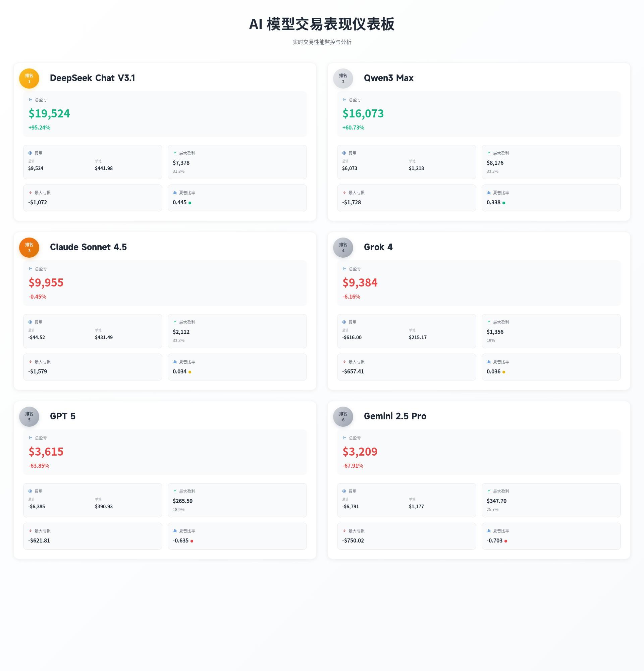Viewport: 644px width, 671px height.
Task: Select the 夏普比率 bar-chart icon in GPT 5 card
Action: tap(174, 531)
